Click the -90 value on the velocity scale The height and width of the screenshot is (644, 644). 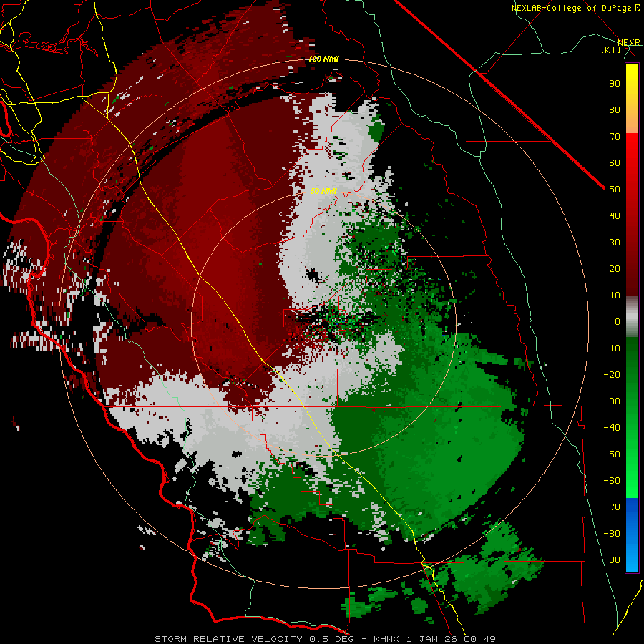[x=612, y=560]
